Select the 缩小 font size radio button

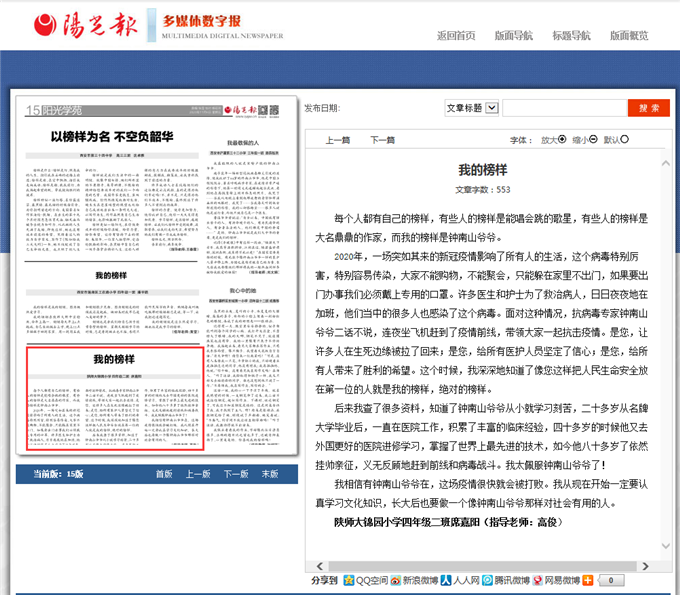pyautogui.click(x=593, y=139)
